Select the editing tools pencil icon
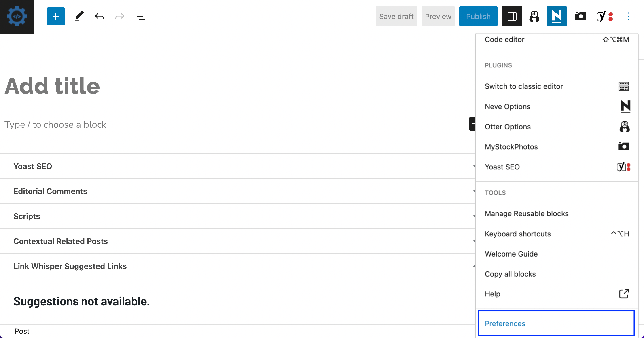 pos(79,16)
